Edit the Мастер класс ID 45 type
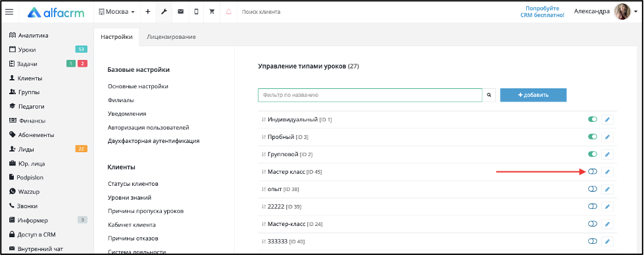 [607, 172]
